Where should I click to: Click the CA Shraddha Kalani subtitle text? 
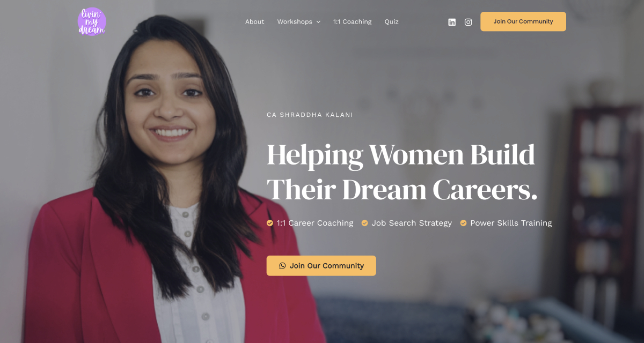click(x=310, y=115)
